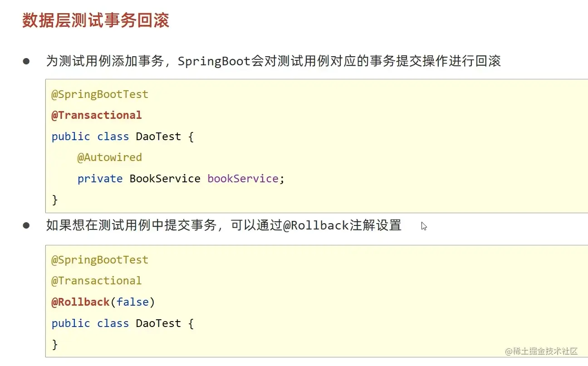Screen dimensions: 588x366
Task: Click the closing brace of second code block
Action: (x=55, y=344)
